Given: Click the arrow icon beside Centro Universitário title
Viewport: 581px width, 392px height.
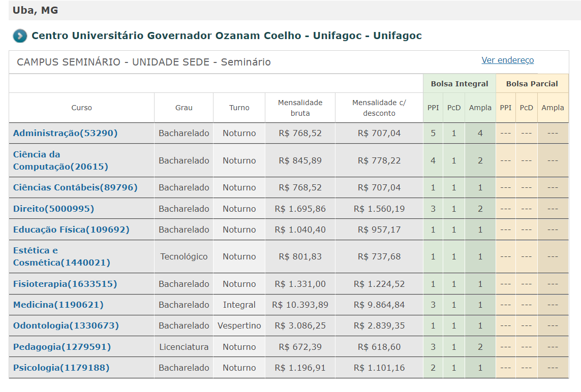Looking at the screenshot, I should click(x=20, y=36).
